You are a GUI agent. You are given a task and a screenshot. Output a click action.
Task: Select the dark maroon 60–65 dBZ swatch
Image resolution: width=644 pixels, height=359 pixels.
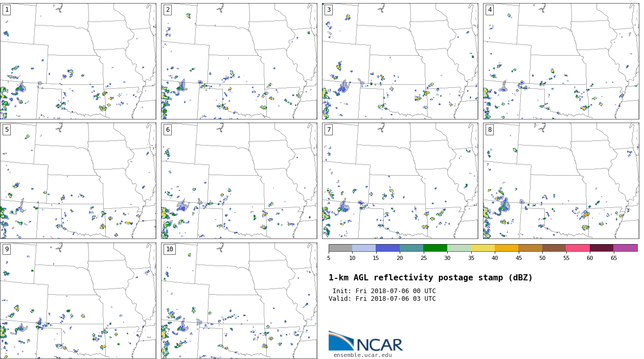(x=601, y=248)
